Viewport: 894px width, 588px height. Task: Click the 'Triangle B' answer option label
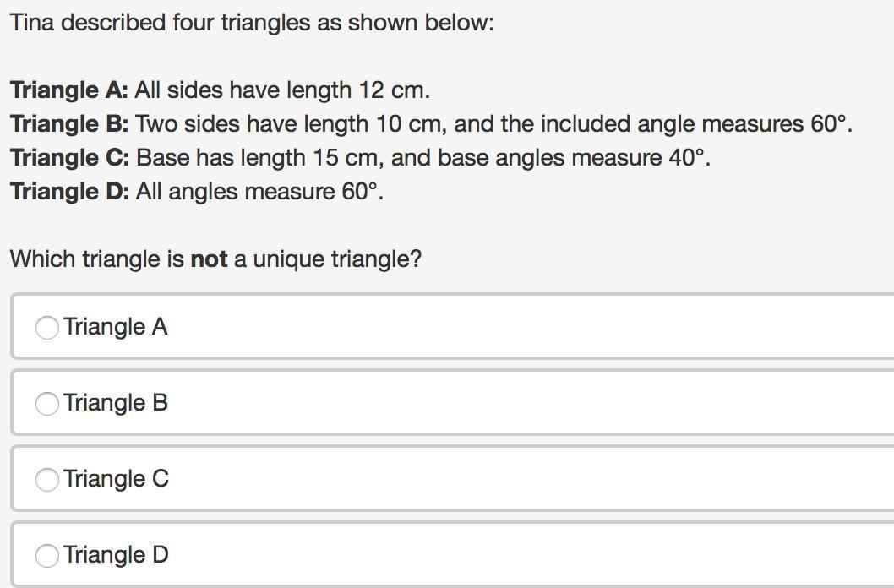pyautogui.click(x=116, y=403)
